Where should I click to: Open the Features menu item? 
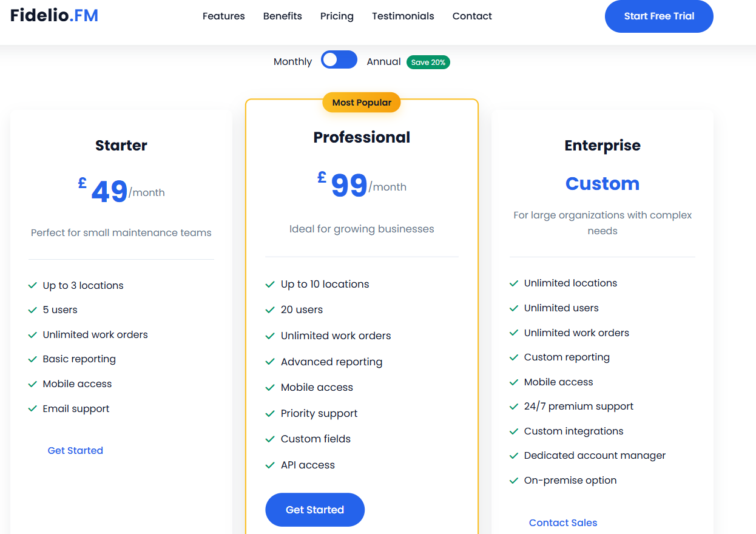point(223,16)
